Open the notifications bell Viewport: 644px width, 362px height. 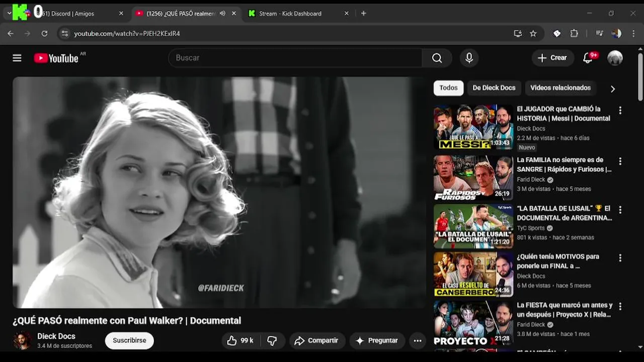pos(588,58)
